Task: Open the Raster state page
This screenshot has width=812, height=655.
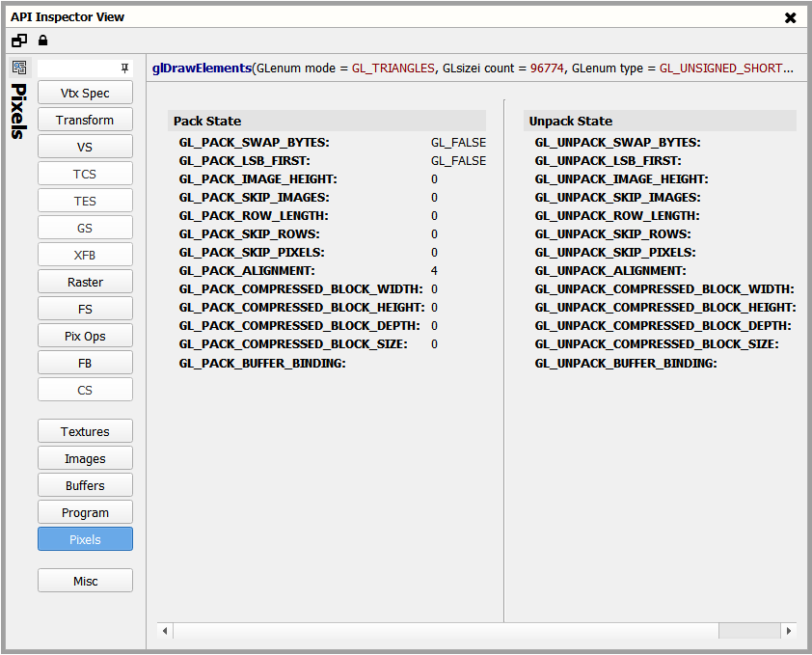Action: [x=85, y=282]
